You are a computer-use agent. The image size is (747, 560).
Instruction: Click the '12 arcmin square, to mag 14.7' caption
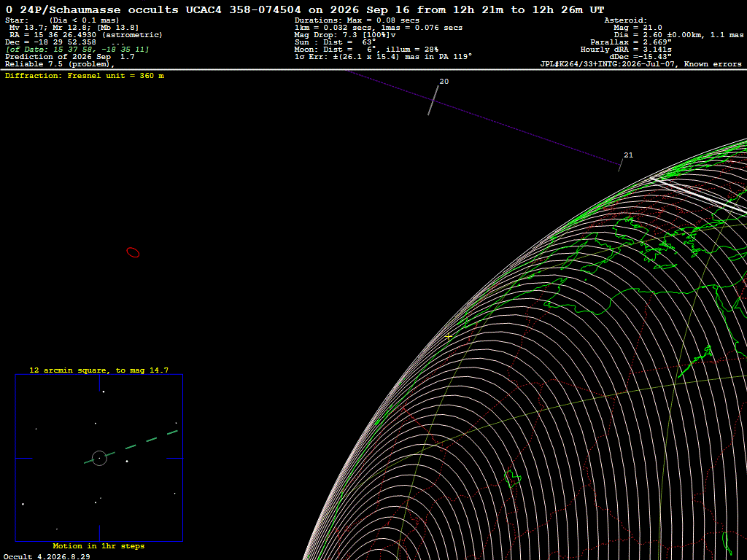click(x=98, y=370)
